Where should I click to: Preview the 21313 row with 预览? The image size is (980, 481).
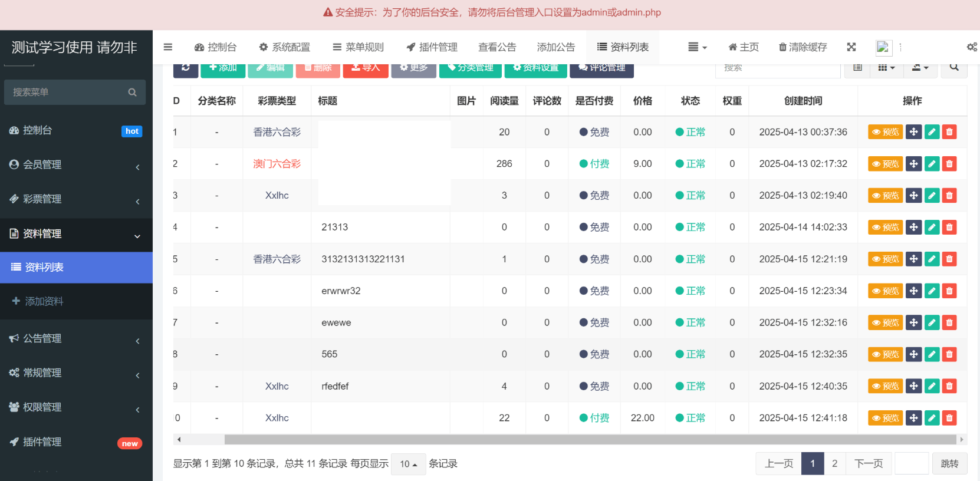[885, 228]
